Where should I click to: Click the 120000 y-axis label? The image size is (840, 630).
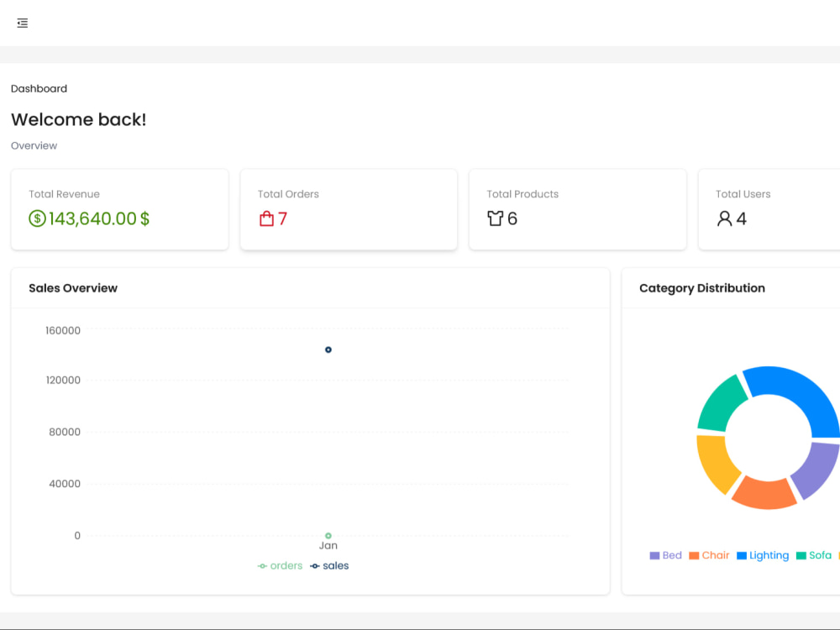[x=63, y=381]
